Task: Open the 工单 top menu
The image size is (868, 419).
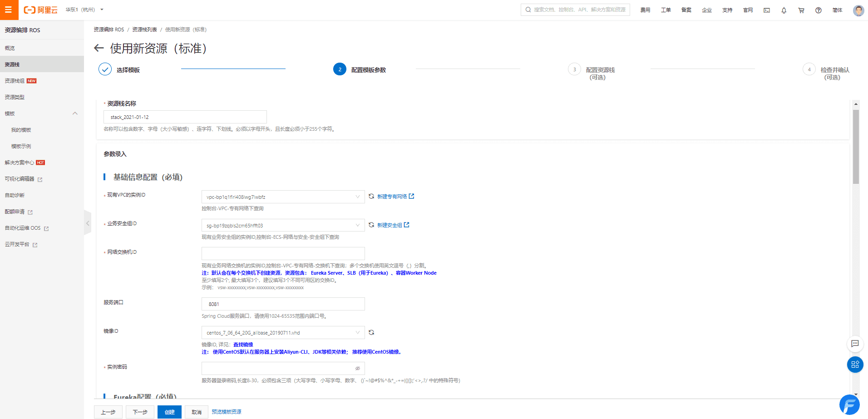Action: coord(666,10)
